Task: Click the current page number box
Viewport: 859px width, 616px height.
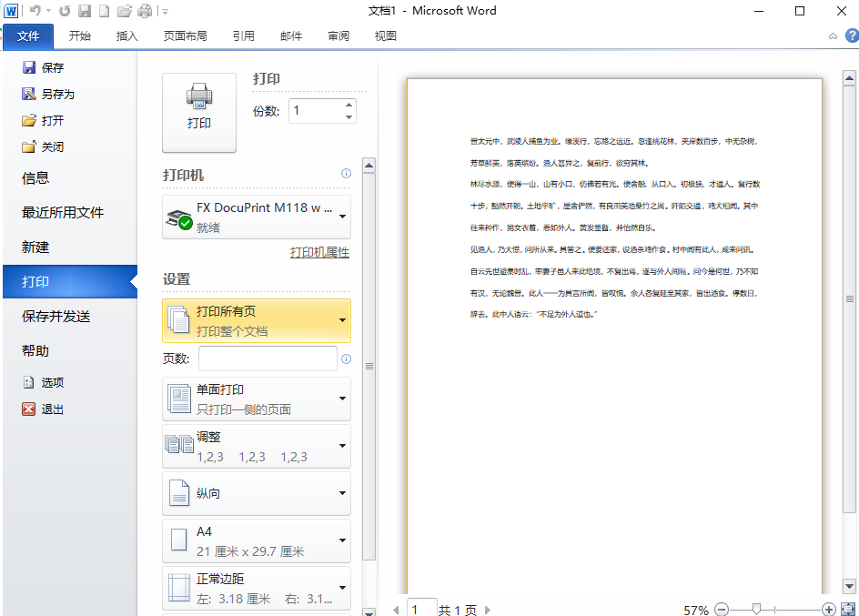Action: click(x=422, y=608)
